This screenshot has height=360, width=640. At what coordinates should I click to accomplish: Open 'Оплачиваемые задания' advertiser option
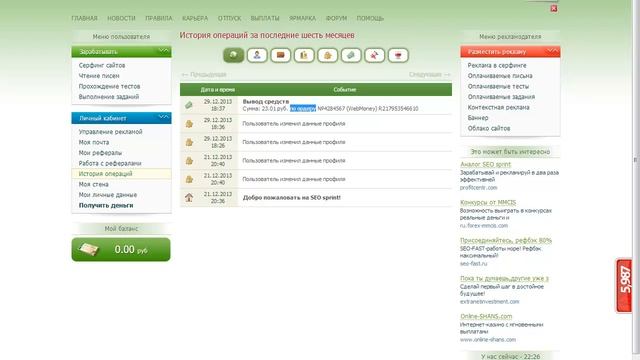(501, 97)
